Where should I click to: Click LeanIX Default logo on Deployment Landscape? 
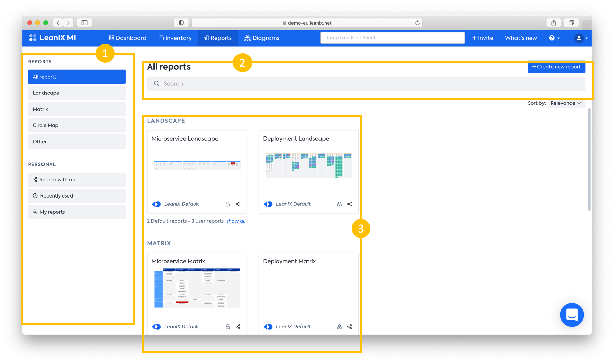pos(268,204)
